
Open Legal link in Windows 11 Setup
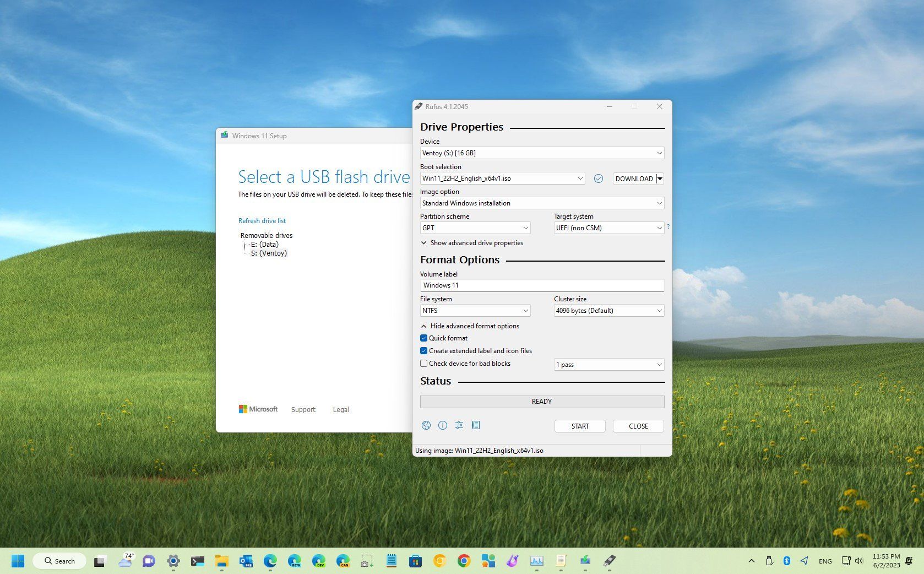(x=341, y=410)
